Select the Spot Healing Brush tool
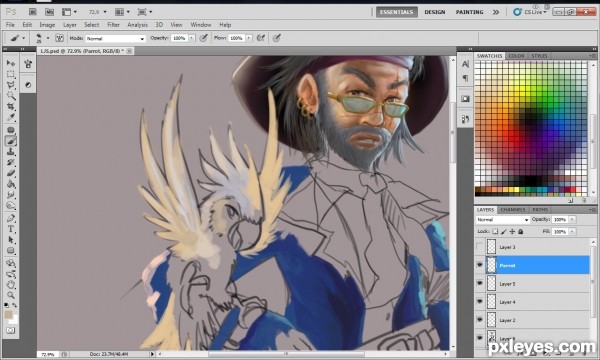This screenshot has width=600, height=360. [x=11, y=130]
